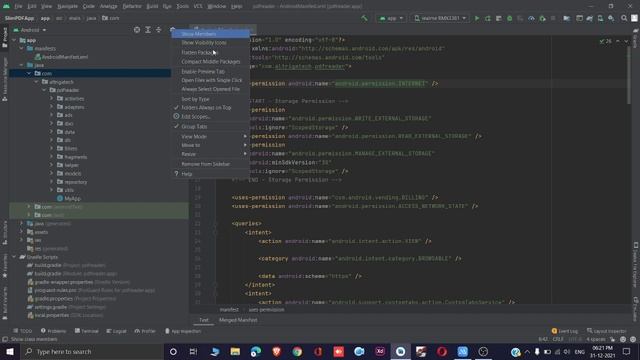Click Help in popup menu
This screenshot has height=360, width=640.
pos(211,174)
